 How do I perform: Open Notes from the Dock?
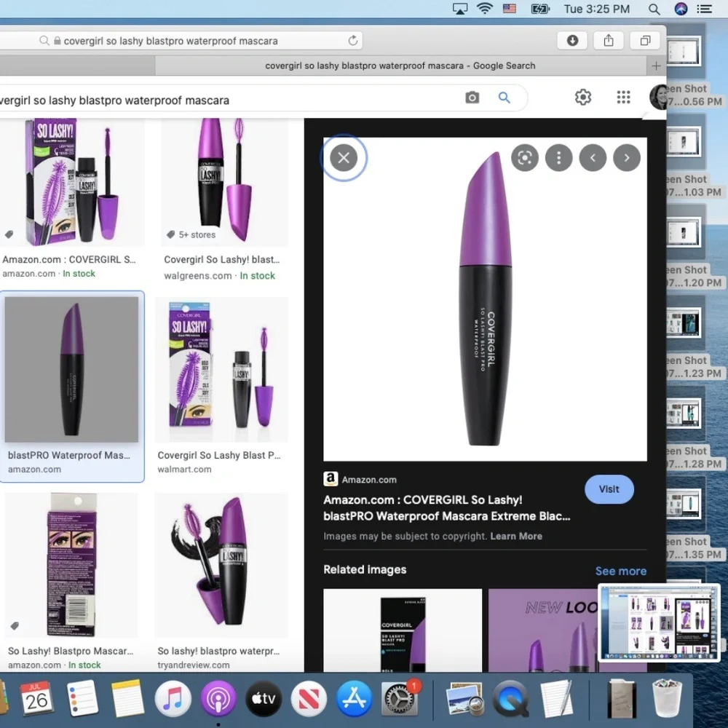(127, 698)
